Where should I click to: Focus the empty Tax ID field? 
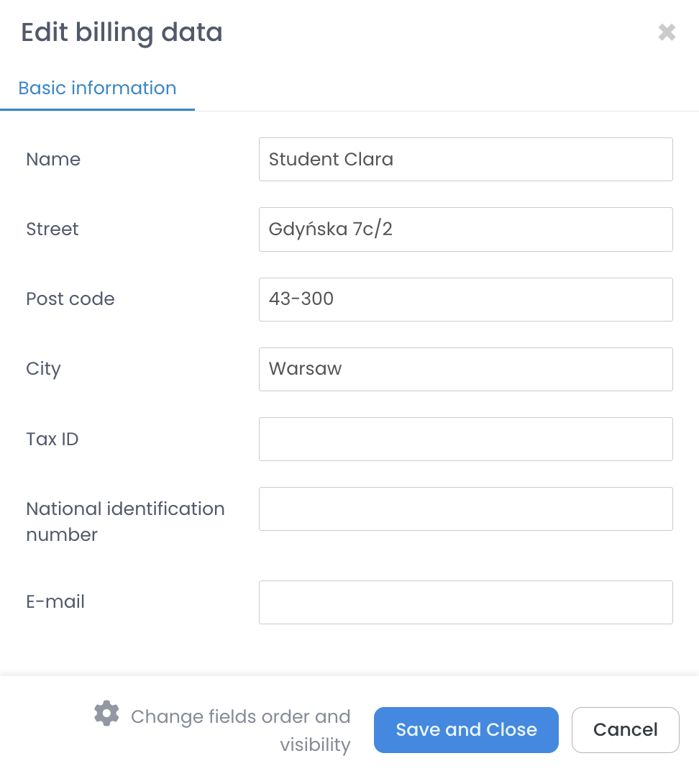click(465, 439)
